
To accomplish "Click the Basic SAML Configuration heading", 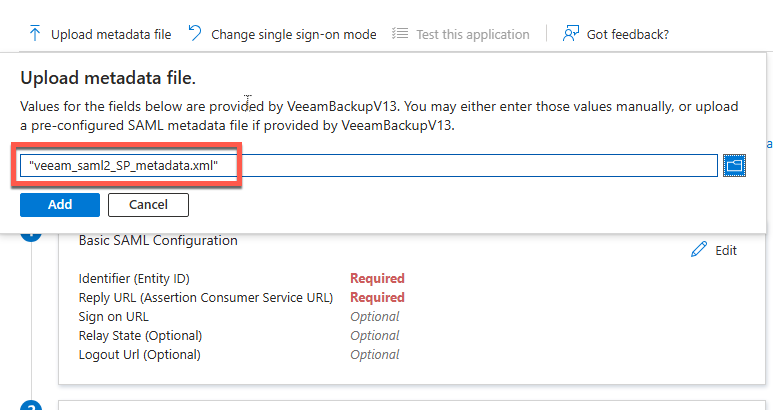I will click(158, 240).
